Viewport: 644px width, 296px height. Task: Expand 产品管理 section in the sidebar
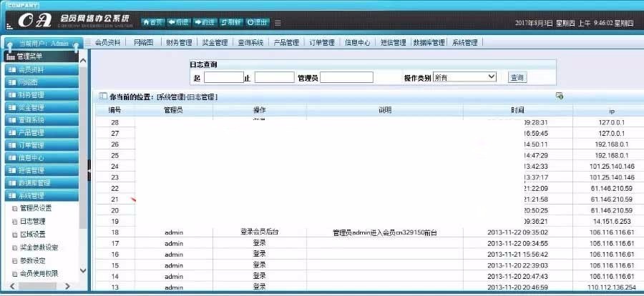click(x=42, y=132)
